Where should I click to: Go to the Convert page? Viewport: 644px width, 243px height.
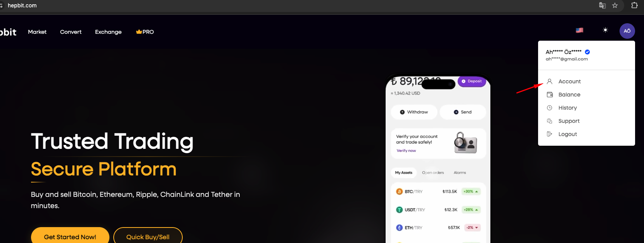[71, 32]
